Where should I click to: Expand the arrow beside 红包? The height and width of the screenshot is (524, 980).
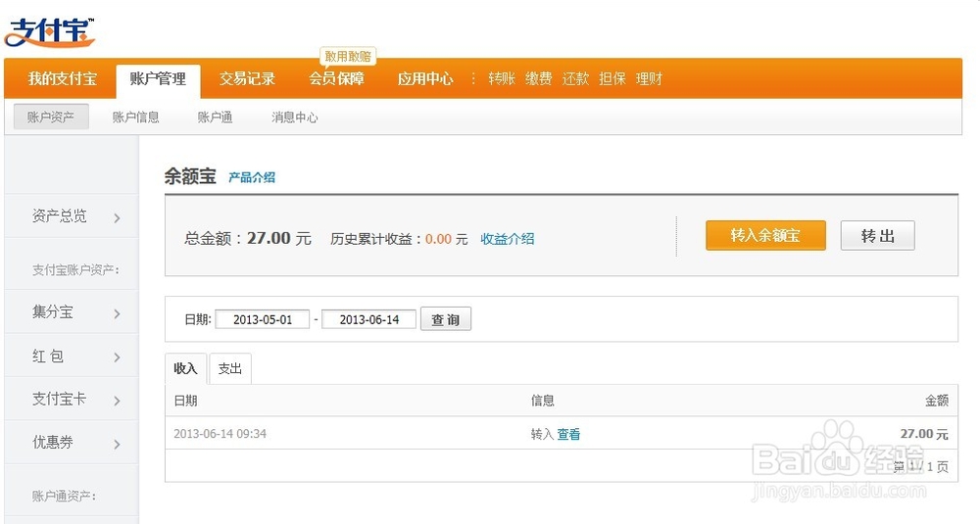(117, 357)
